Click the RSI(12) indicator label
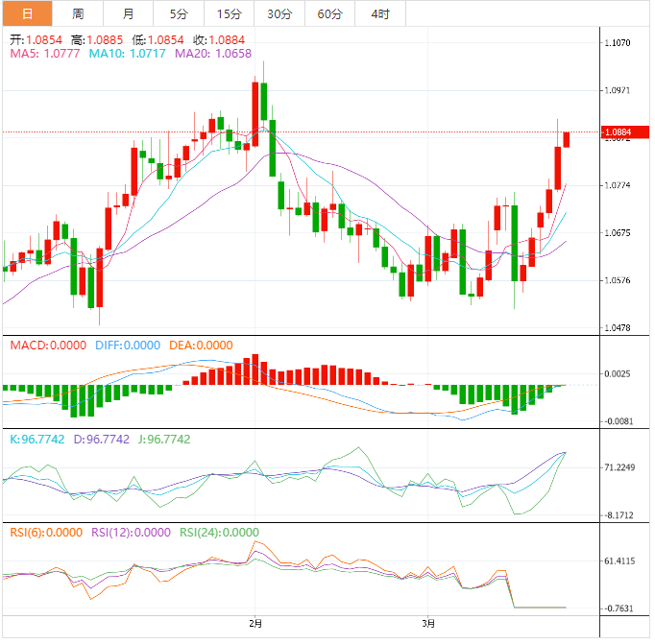 click(133, 533)
